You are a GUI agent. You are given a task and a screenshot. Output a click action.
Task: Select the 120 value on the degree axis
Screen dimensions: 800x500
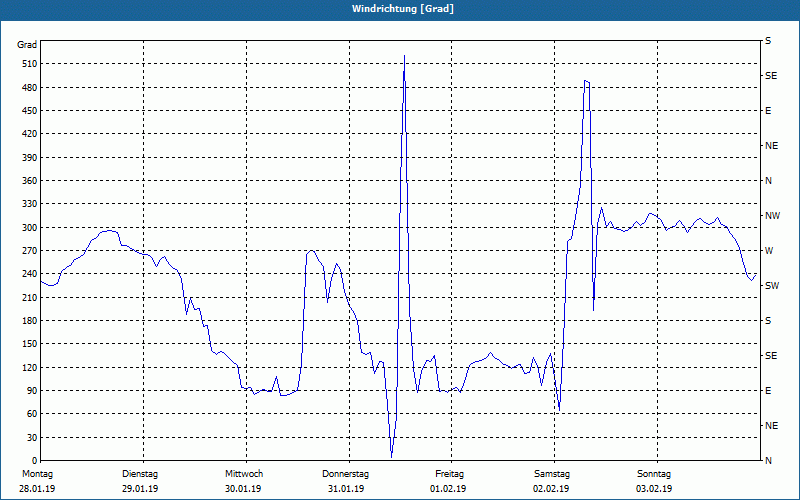coord(30,367)
